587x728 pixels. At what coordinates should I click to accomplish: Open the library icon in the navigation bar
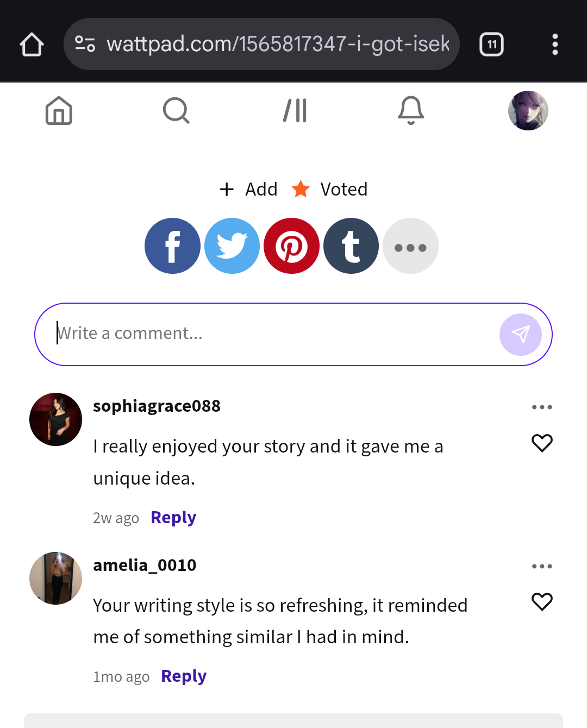[x=295, y=111]
